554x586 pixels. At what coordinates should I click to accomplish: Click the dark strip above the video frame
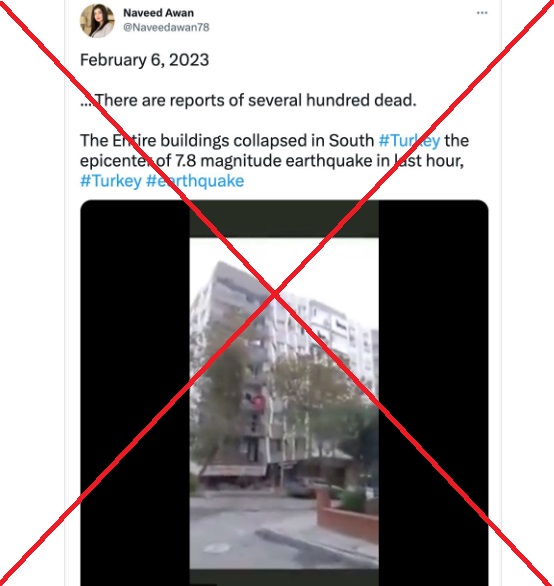[x=284, y=219]
